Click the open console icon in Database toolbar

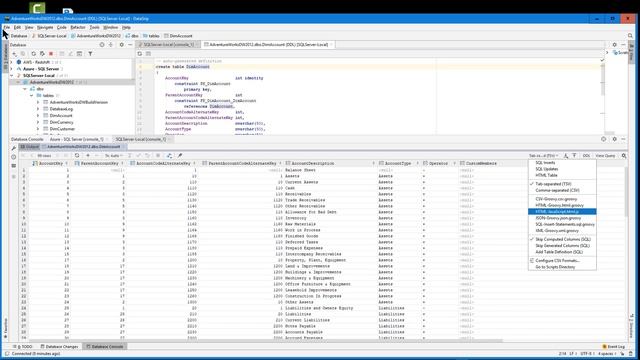pyautogui.click(x=79, y=53)
